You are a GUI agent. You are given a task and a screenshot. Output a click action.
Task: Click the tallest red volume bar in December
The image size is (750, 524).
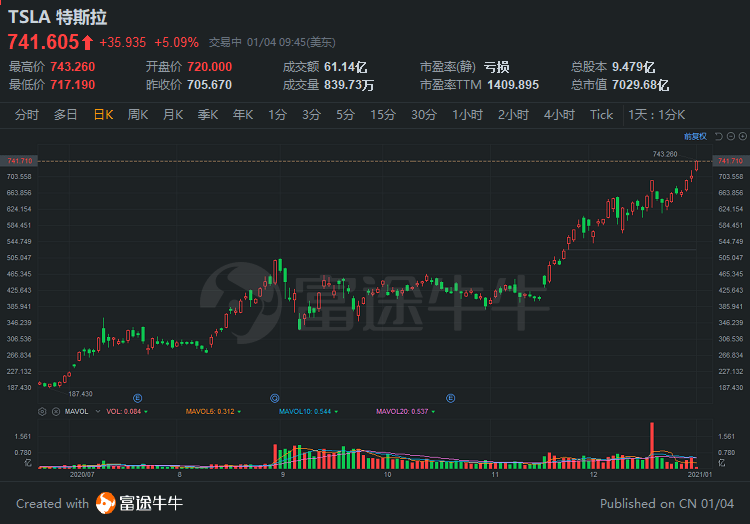pos(652,445)
